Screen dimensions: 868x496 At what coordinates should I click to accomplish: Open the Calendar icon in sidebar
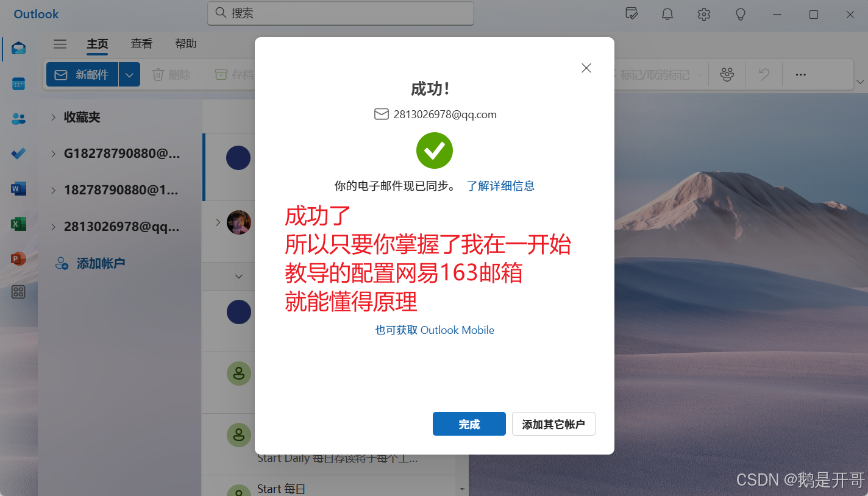coord(18,83)
